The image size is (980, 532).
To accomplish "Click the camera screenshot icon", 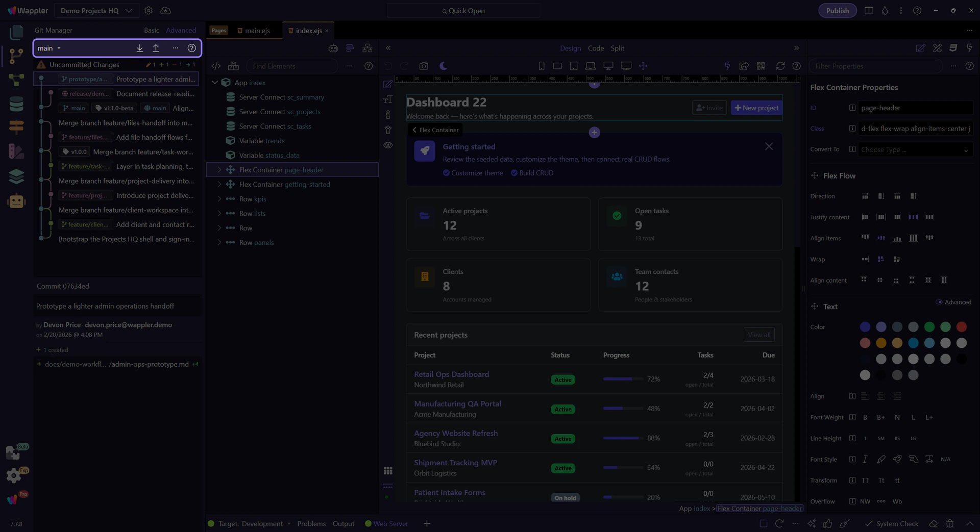I will point(424,66).
